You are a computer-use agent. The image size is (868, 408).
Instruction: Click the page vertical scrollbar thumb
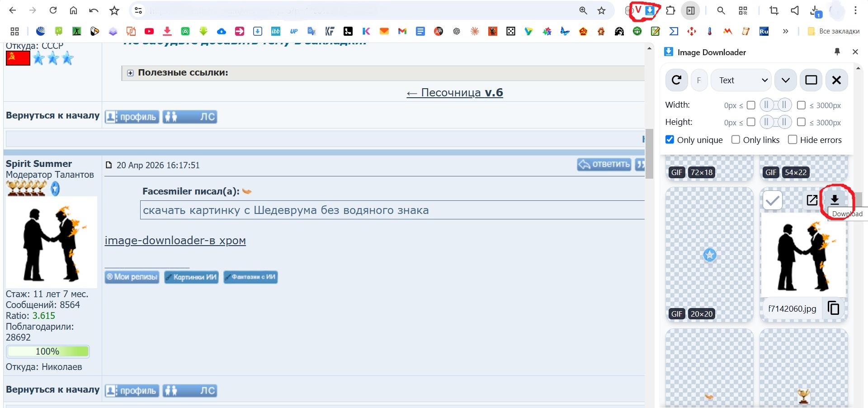[649, 154]
